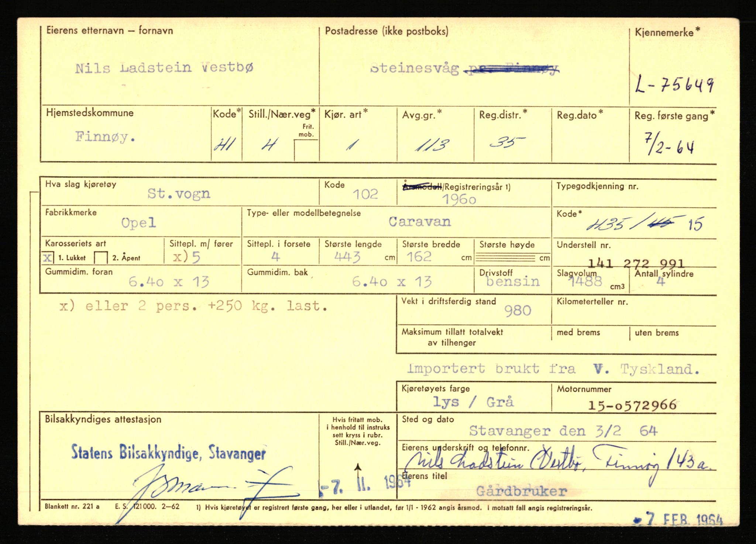Viewport: 756px width, 544px height.
Task: Select the largest length '443'
Action: tap(347, 257)
